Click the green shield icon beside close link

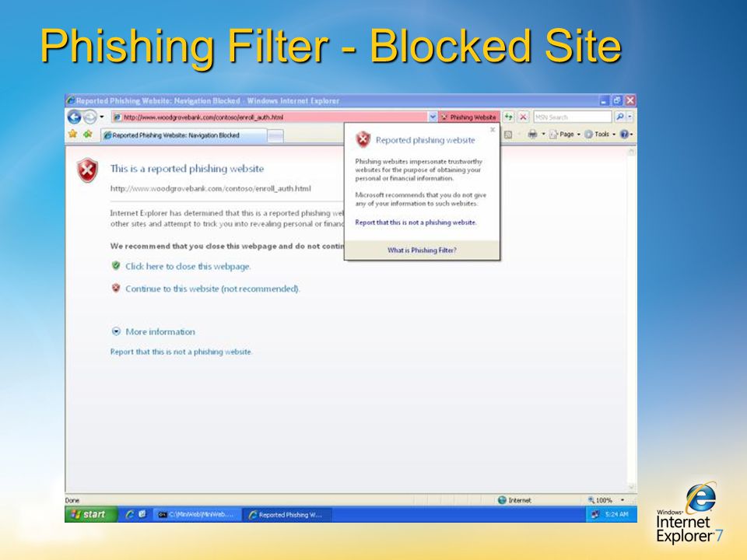click(x=116, y=265)
